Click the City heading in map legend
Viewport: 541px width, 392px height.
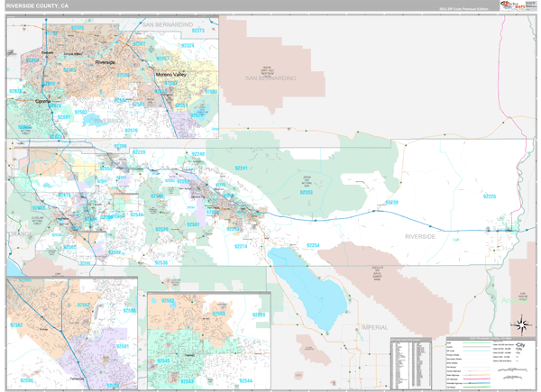click(x=518, y=343)
